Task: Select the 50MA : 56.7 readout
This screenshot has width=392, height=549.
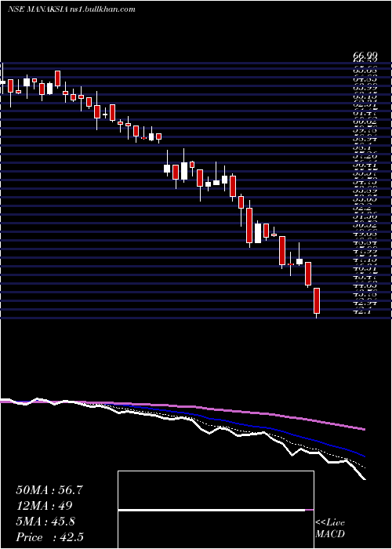Action: pyautogui.click(x=49, y=490)
